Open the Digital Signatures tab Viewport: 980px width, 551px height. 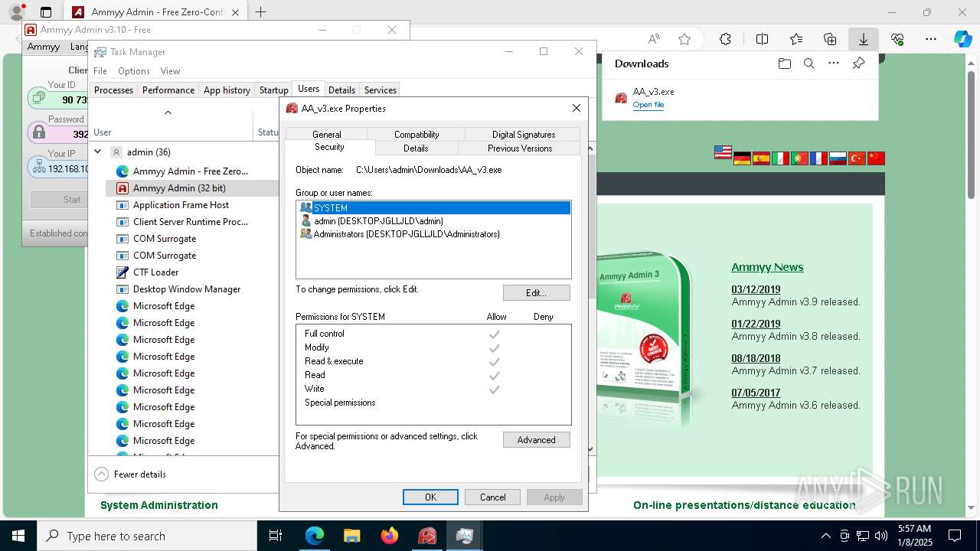pyautogui.click(x=524, y=134)
